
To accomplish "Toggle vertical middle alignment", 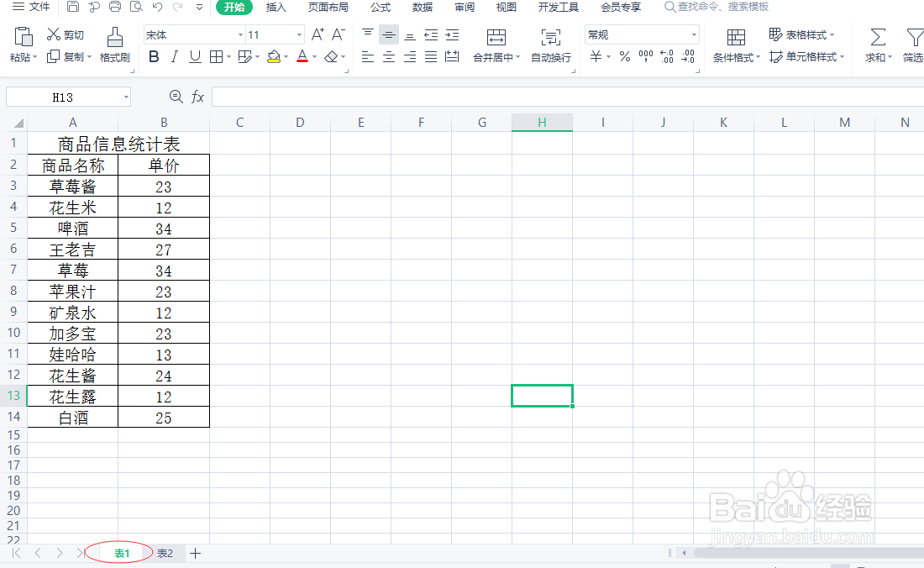I will pos(389,34).
